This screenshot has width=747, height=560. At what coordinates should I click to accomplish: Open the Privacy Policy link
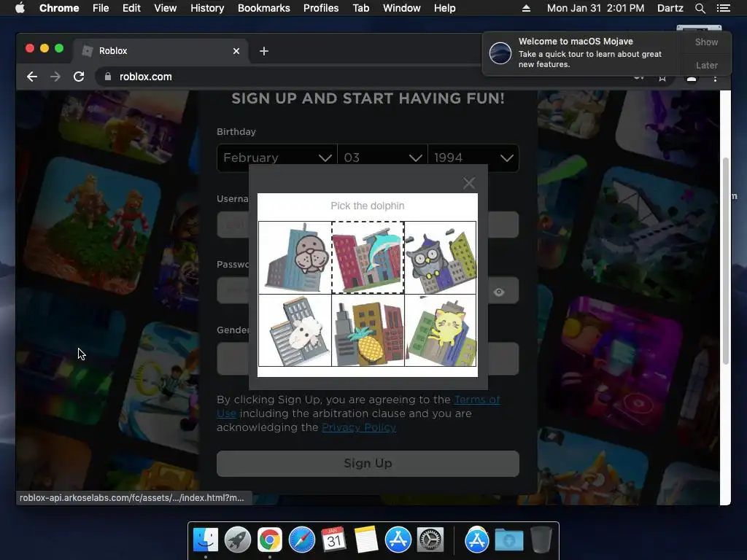pyautogui.click(x=359, y=427)
